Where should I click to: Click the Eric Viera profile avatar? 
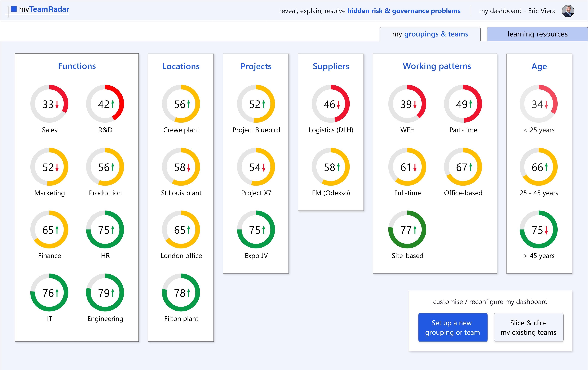(568, 11)
